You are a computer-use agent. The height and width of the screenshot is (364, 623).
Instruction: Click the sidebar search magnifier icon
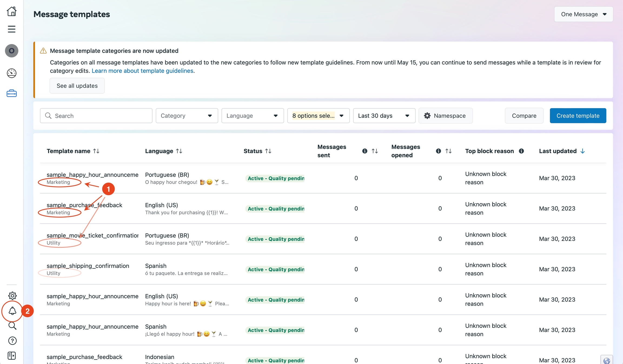coord(12,326)
